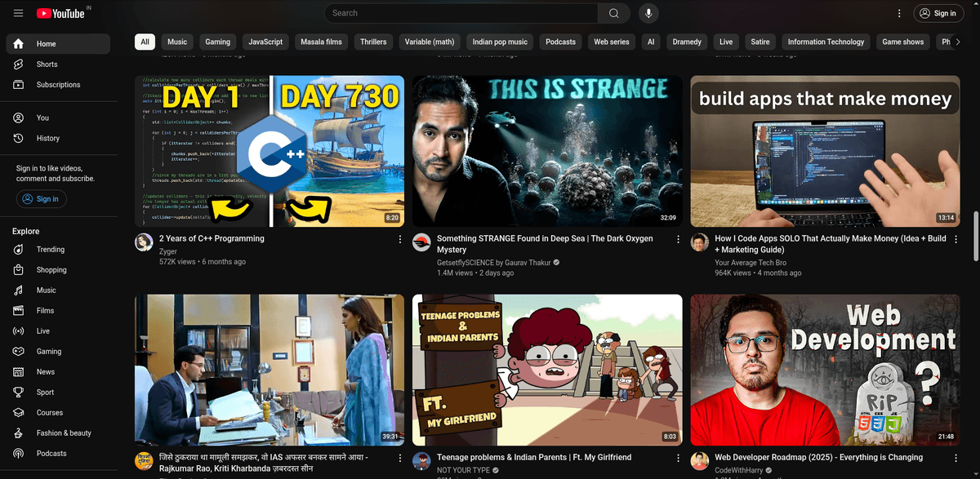Open the hamburger guide menu
This screenshot has width=980, height=479.
(x=18, y=13)
